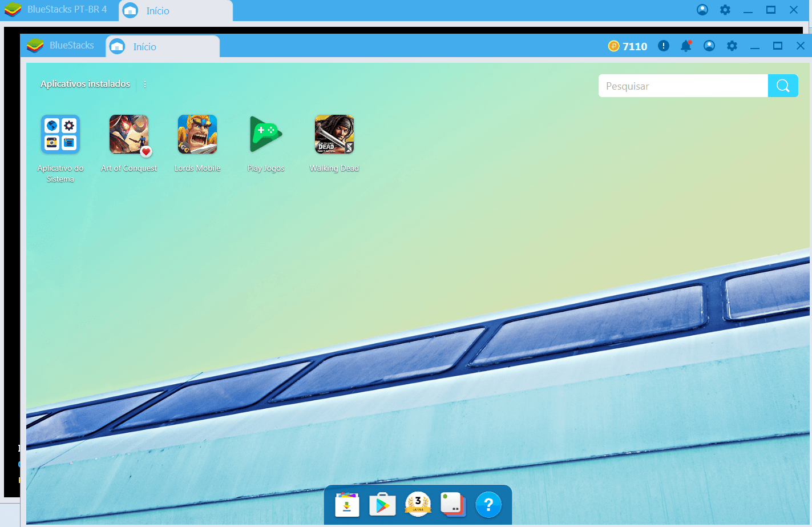This screenshot has width=812, height=527.
Task: Open the account profile icon in front window
Action: [709, 46]
